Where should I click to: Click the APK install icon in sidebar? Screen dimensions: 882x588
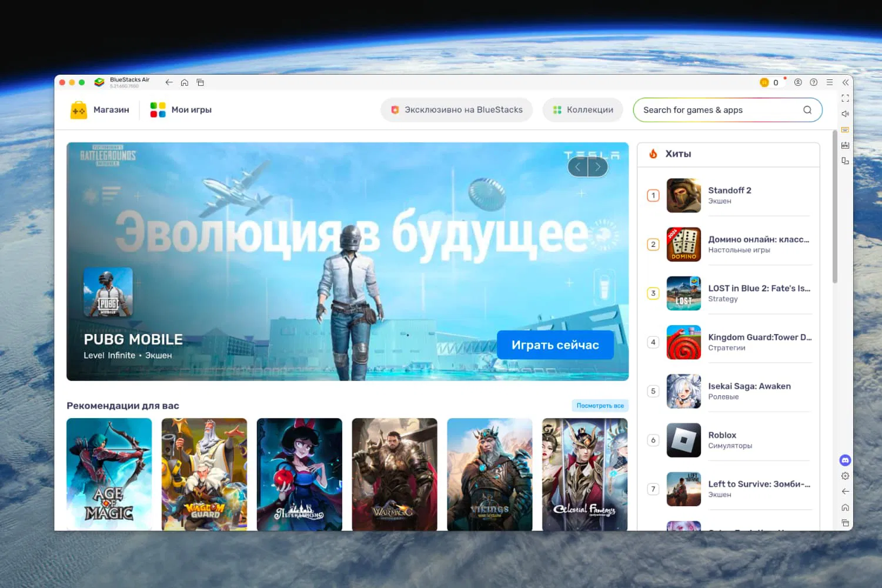coord(845,145)
